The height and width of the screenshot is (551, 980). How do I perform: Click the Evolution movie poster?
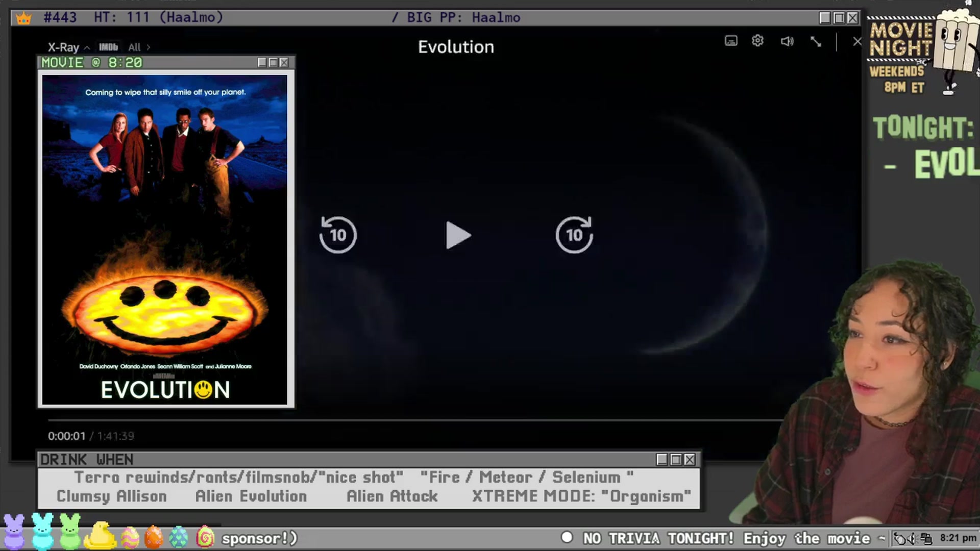pos(164,240)
